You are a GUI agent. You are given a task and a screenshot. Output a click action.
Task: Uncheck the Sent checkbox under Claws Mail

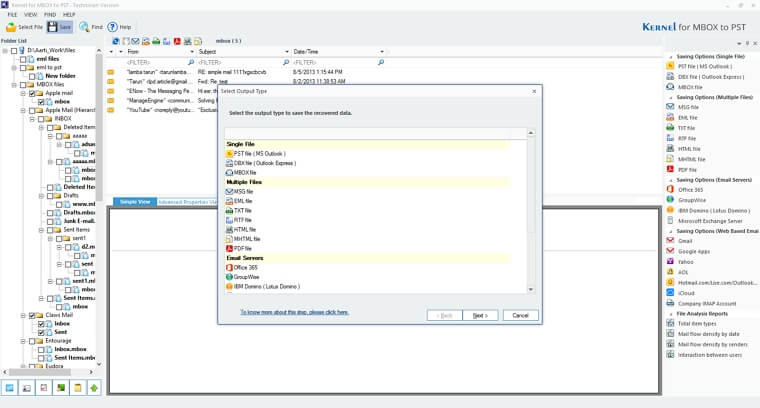pyautogui.click(x=41, y=332)
